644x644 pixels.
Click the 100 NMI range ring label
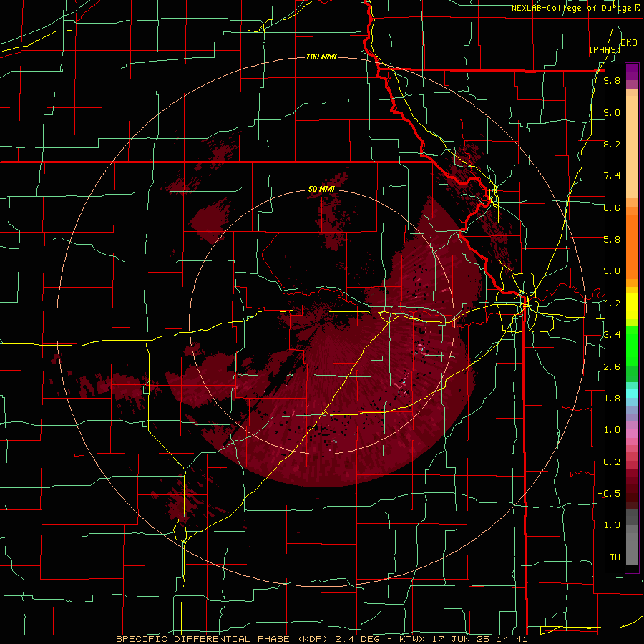click(321, 57)
